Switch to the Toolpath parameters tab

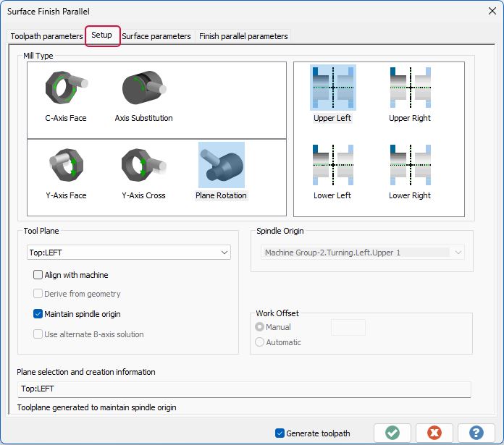coord(46,36)
